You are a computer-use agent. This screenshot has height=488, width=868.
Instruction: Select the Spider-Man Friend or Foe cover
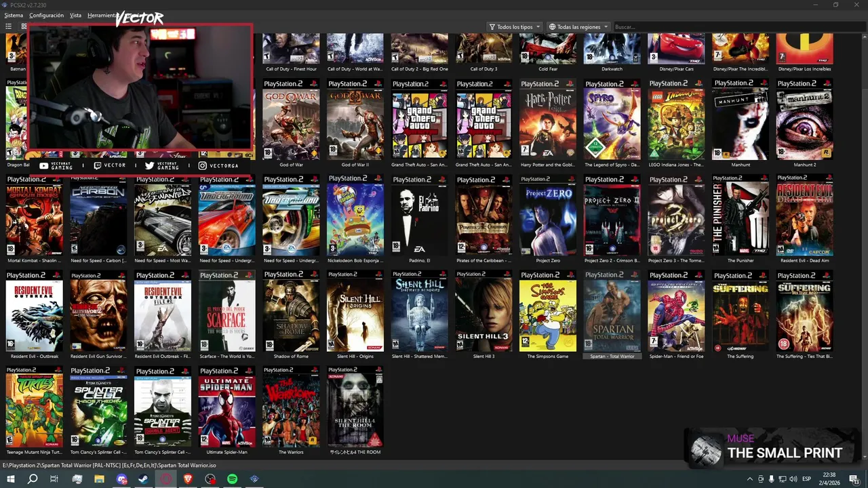675,311
